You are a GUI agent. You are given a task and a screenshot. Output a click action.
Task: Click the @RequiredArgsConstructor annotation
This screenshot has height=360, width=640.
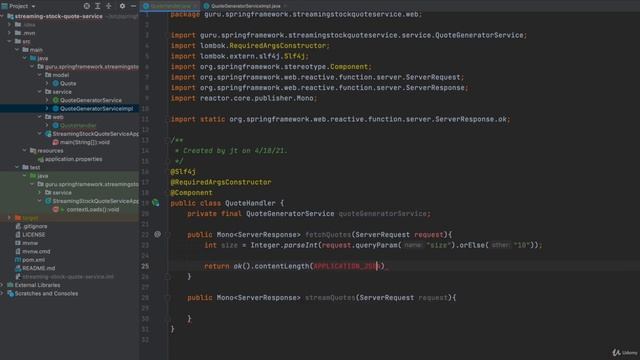coord(221,182)
